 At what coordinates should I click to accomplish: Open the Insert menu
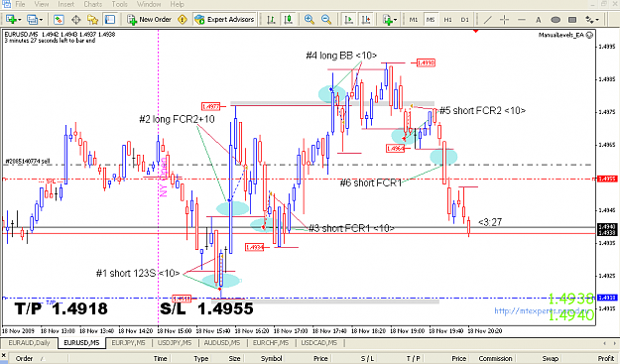coord(66,4)
